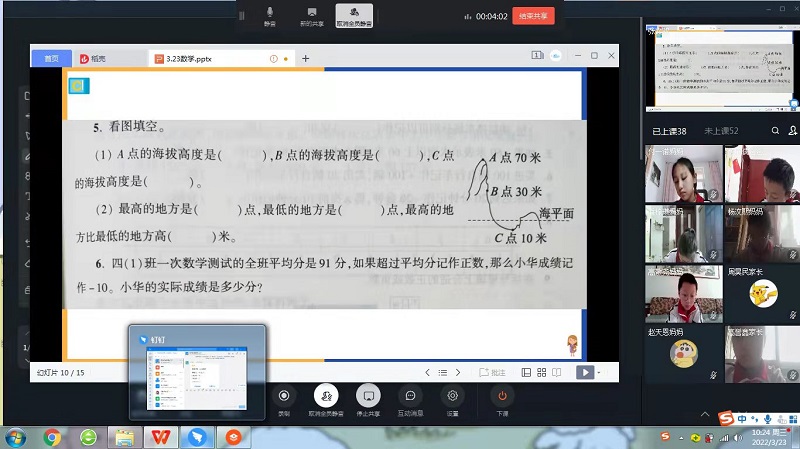Mute microphone in top sharing bar
Image resolution: width=800 pixels, height=449 pixels.
[x=270, y=16]
